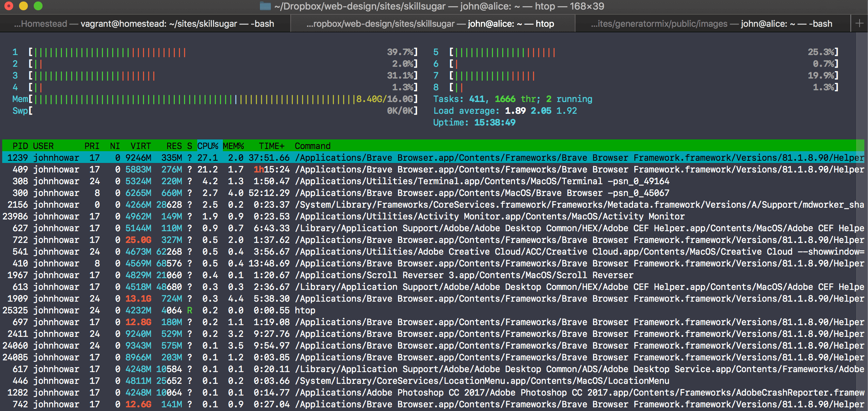This screenshot has height=411, width=868.
Task: Select process row with PID 722
Action: coord(433,240)
